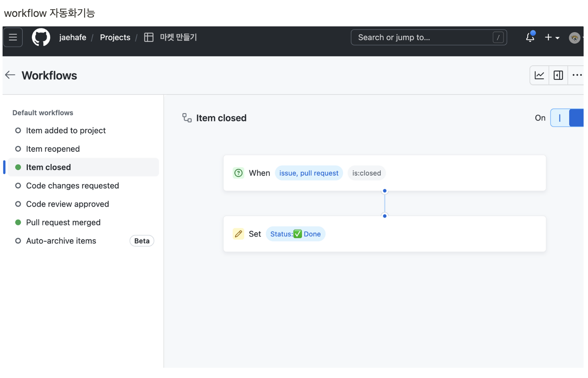Open the Status: Done value selector
Image resolution: width=588 pixels, height=378 pixels.
(295, 234)
